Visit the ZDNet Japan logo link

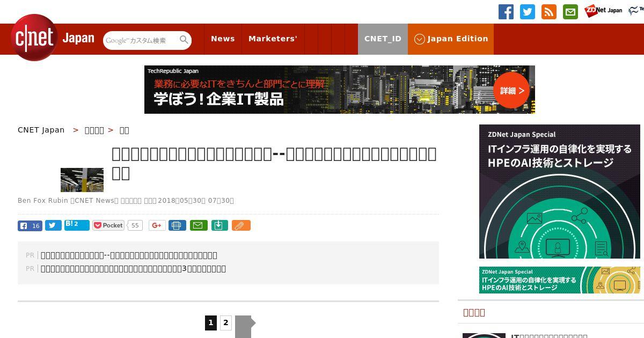(x=603, y=10)
